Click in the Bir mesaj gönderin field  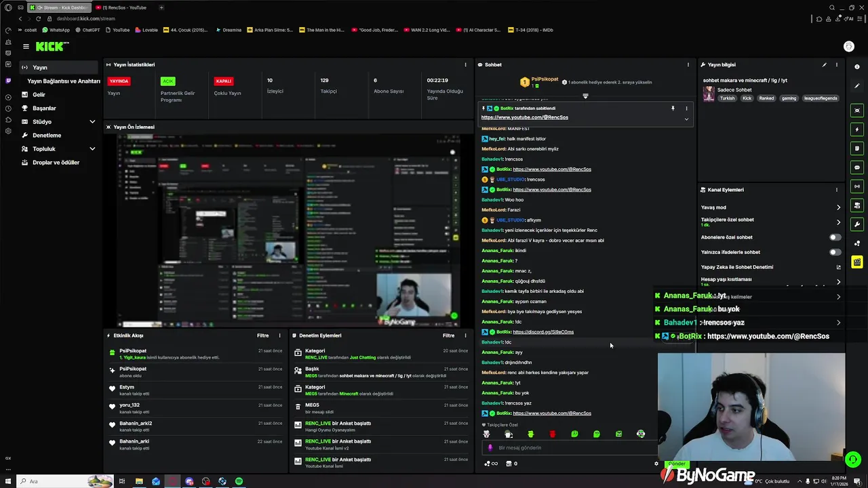pos(570,447)
